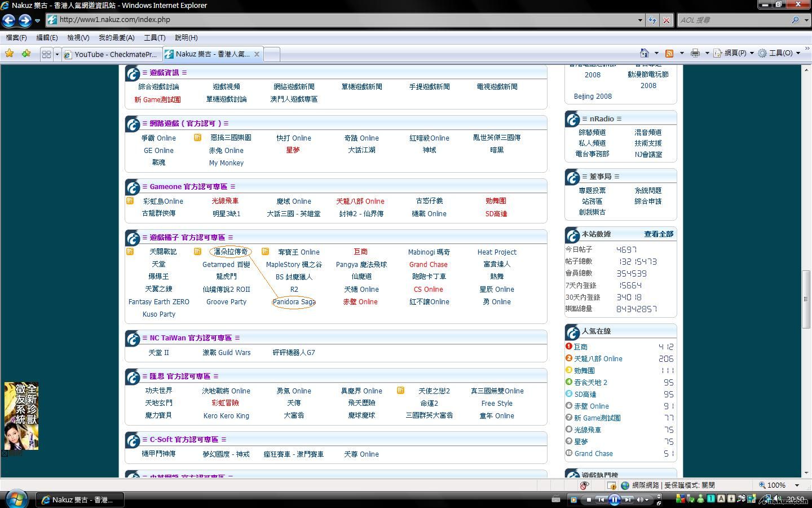Click the scrollbar down arrow
The width and height of the screenshot is (812, 508).
click(x=806, y=473)
